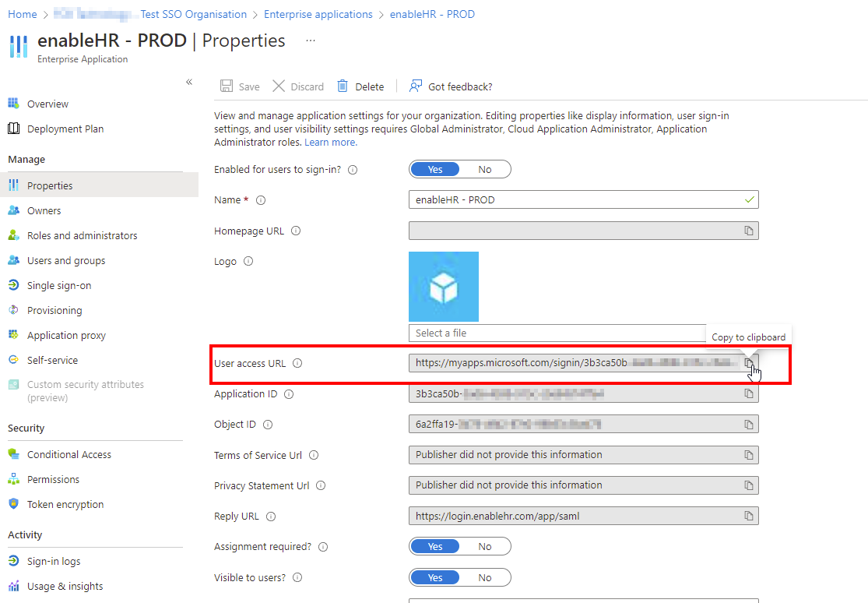Screen dimensions: 868x603
Task: Click info icon beside Application ID label
Action: 288,394
